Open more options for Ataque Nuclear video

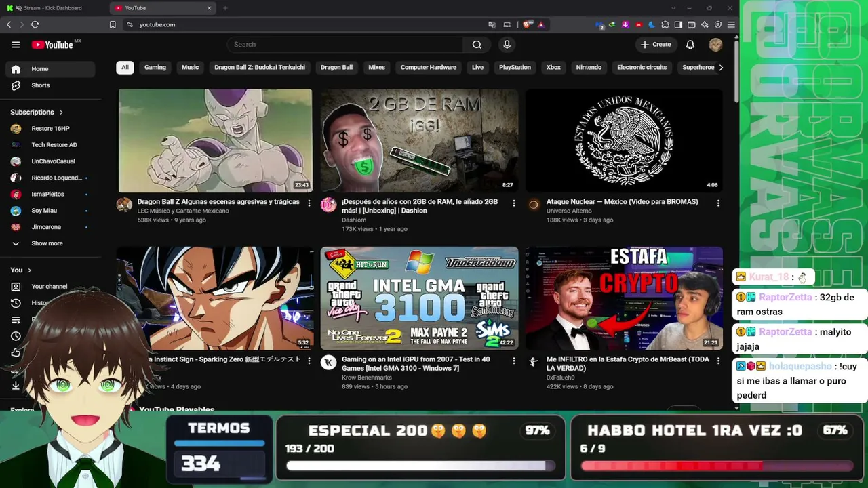click(718, 203)
